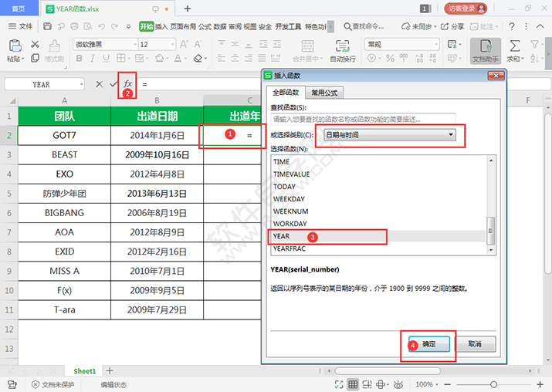This screenshot has height=392, width=552.
Task: Select WEEKDAY in the function list
Action: point(378,199)
